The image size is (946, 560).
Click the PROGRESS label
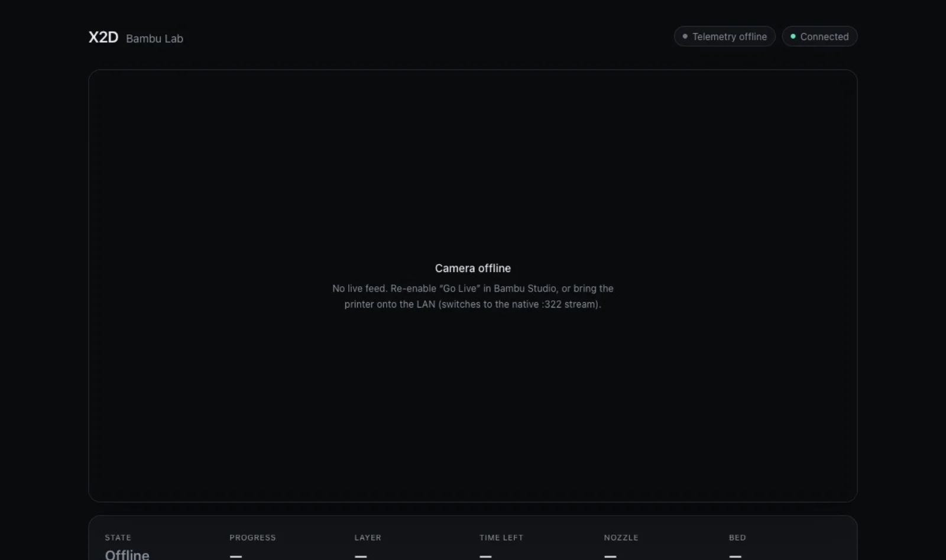coord(252,538)
